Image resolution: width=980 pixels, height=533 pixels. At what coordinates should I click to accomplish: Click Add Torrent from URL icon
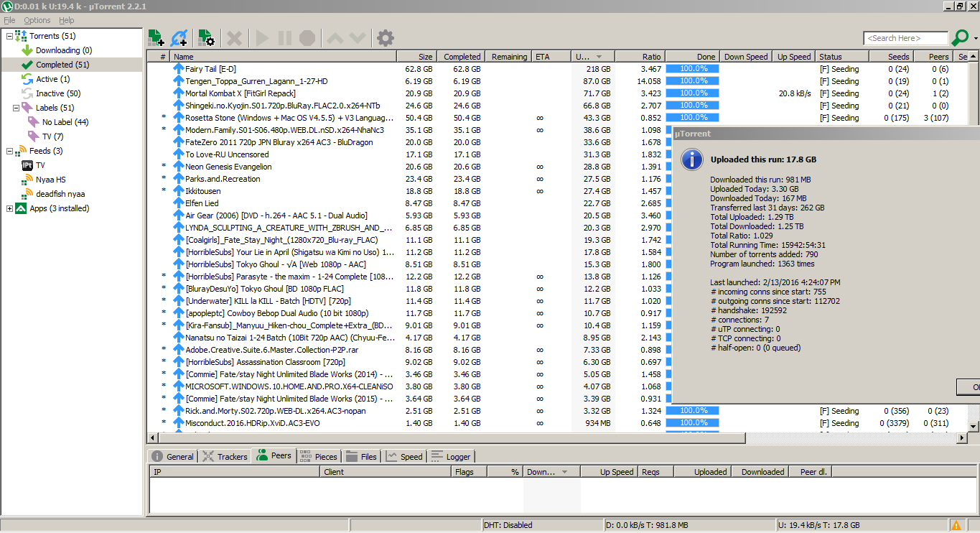[179, 38]
